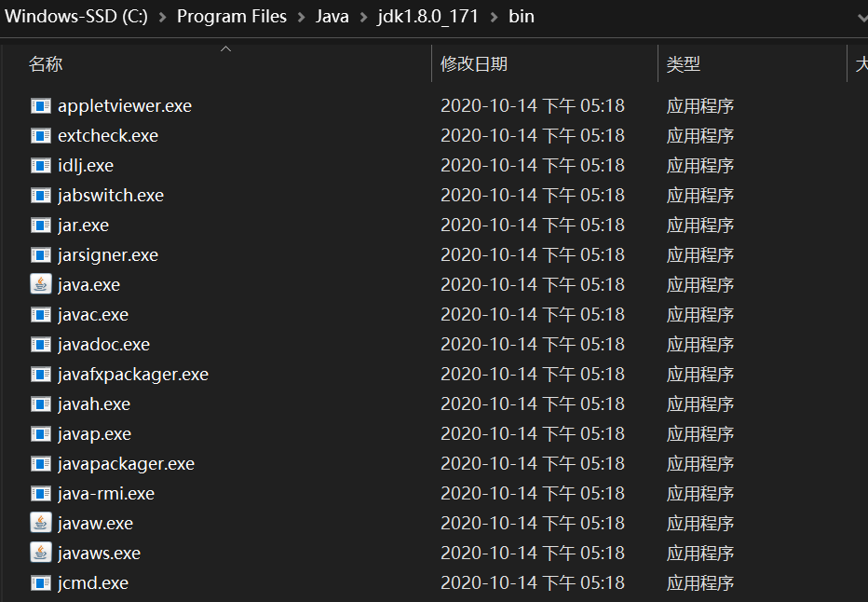Click the javapackager.exe file icon
868x602 pixels.
[x=40, y=463]
